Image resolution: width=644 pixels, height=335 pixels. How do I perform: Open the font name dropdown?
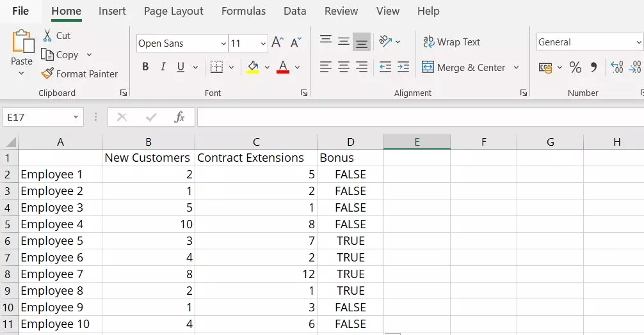tap(223, 43)
